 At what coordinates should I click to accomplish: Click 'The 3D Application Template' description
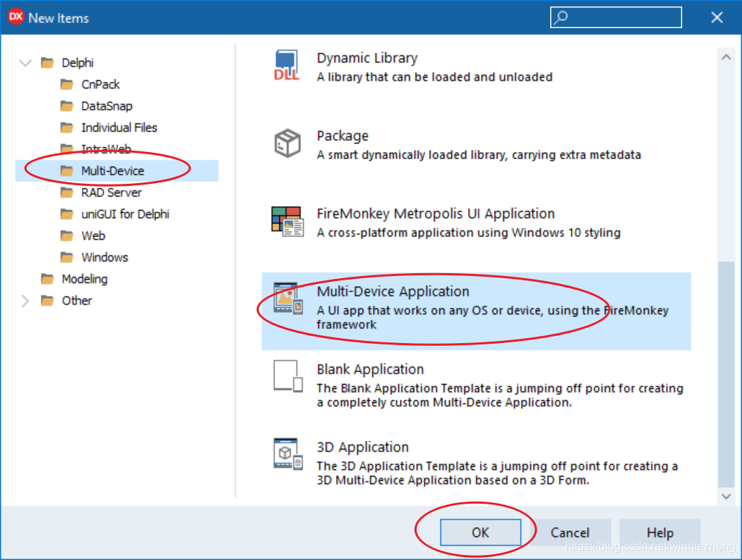[x=498, y=473]
